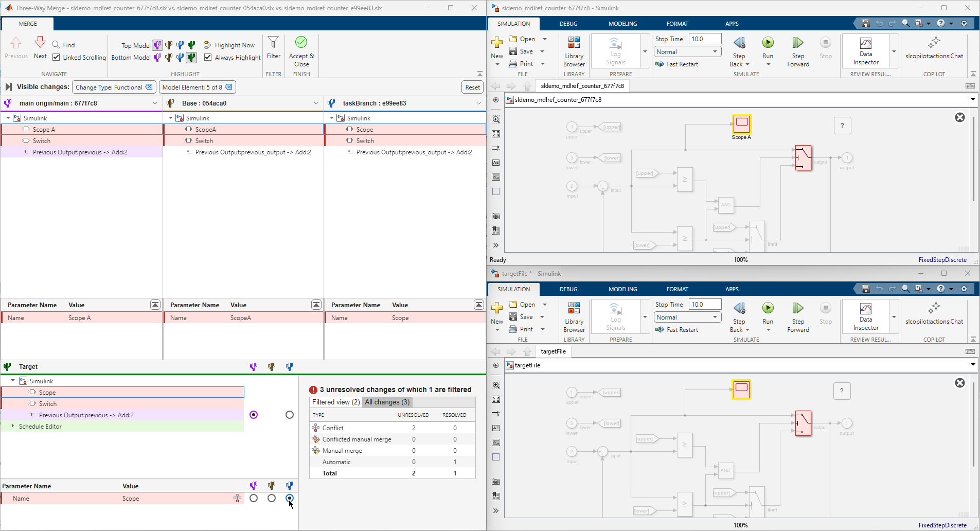980x531 pixels.
Task: Expand the Prepare gallery in top Simulink window
Action: (x=645, y=51)
